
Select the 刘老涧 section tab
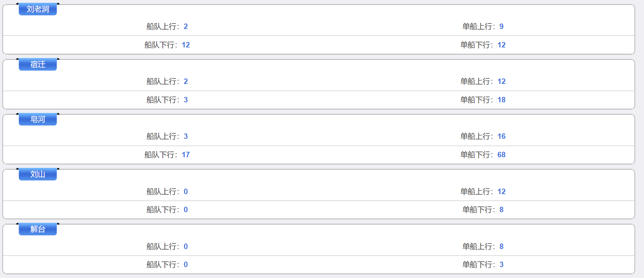[38, 9]
